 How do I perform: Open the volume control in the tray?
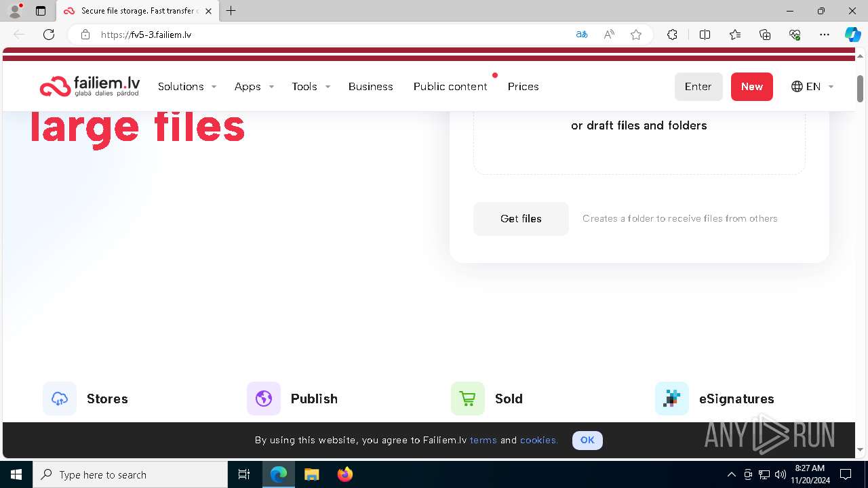pos(780,474)
